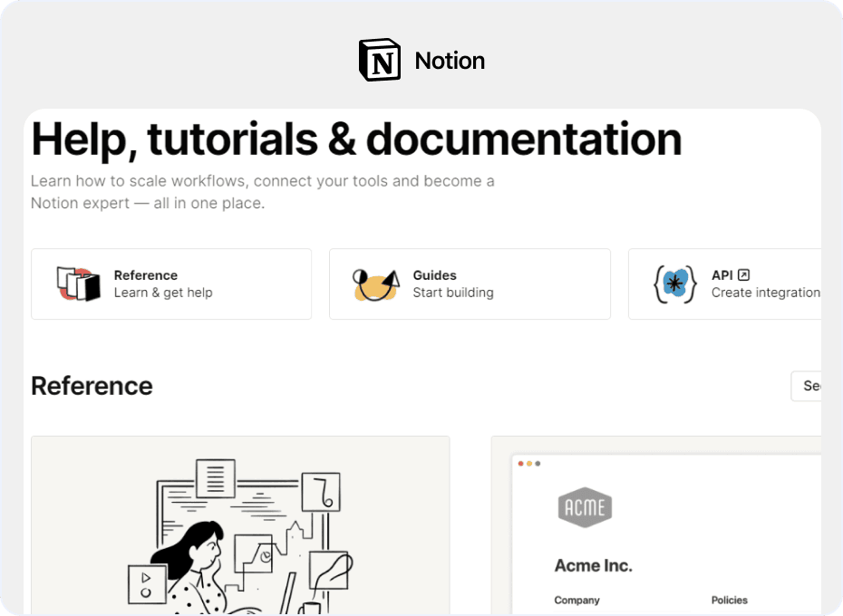Click the external link arrow beside API

(x=743, y=275)
